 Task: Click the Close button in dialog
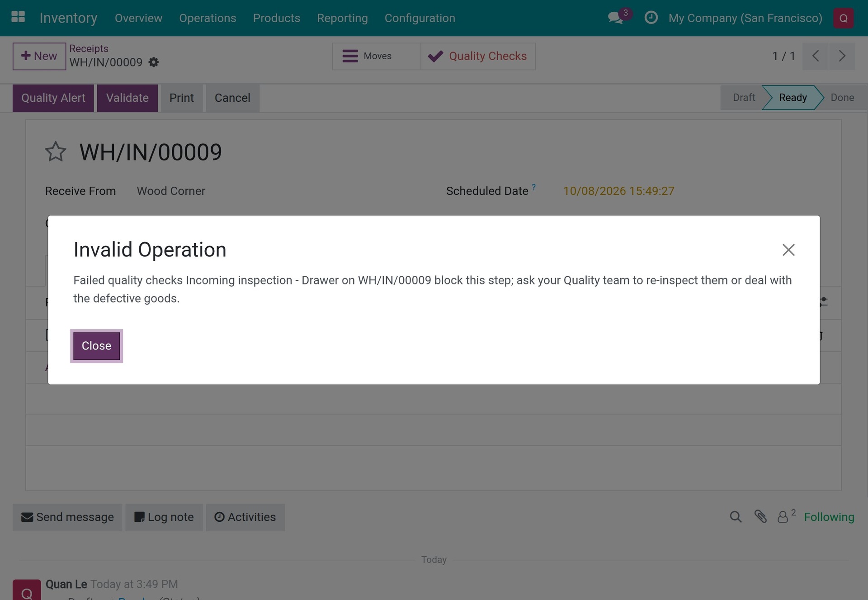pyautogui.click(x=96, y=346)
